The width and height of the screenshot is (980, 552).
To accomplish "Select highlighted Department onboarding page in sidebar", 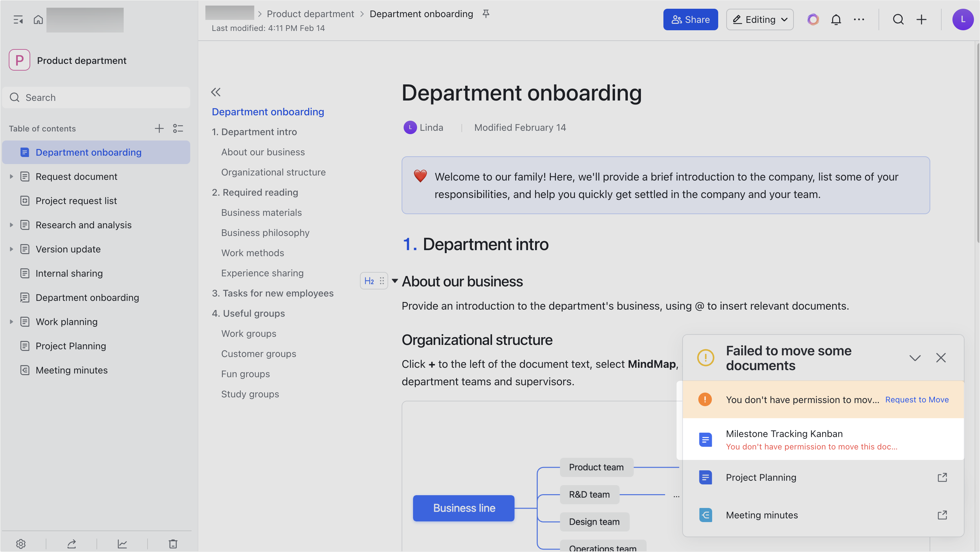I will 96,152.
